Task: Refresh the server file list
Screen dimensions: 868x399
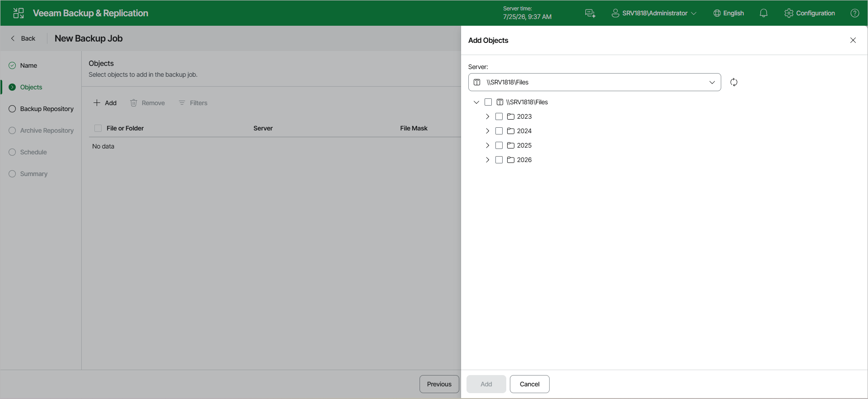Action: click(x=734, y=82)
